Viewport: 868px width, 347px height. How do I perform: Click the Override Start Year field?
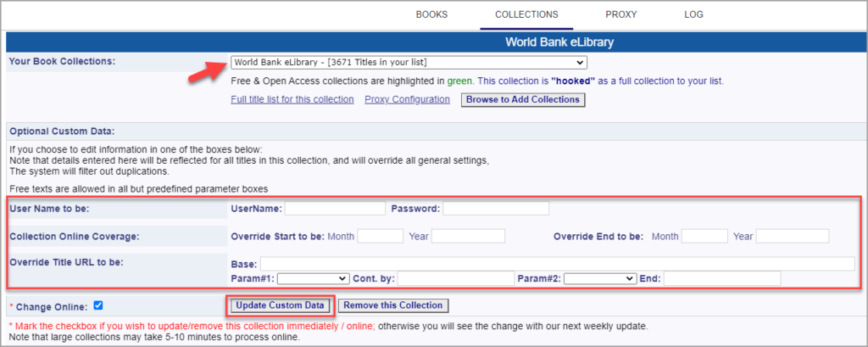point(468,236)
